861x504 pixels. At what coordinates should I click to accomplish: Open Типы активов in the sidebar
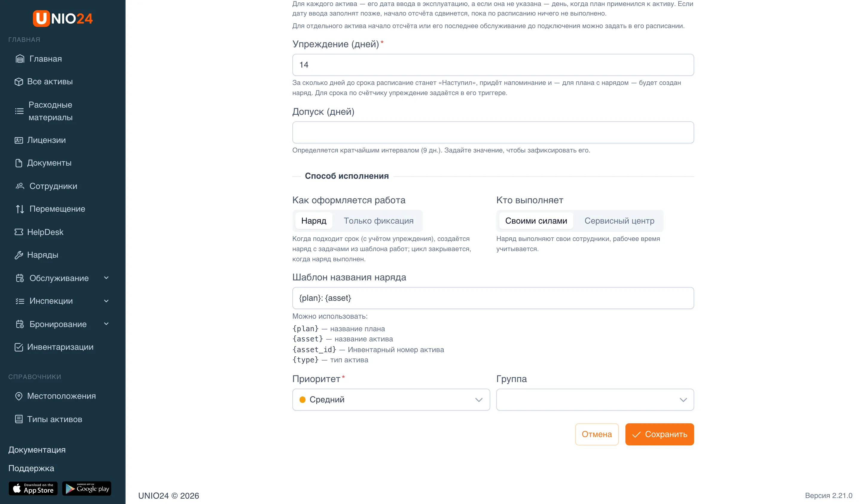55,419
